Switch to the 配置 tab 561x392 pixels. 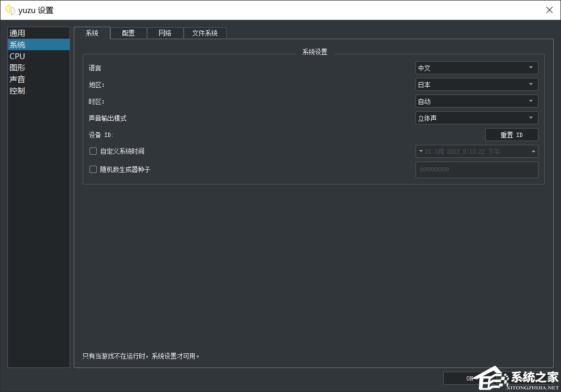(128, 33)
